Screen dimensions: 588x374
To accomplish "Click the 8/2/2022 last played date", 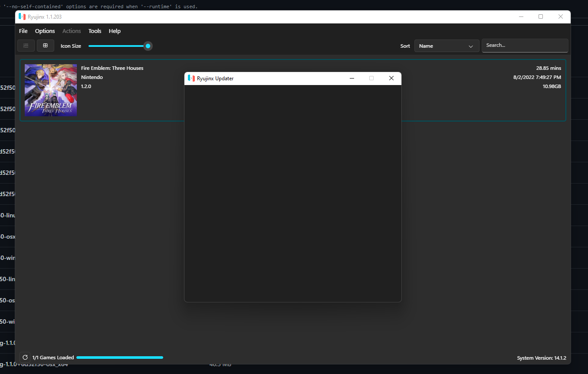I will tap(537, 77).
